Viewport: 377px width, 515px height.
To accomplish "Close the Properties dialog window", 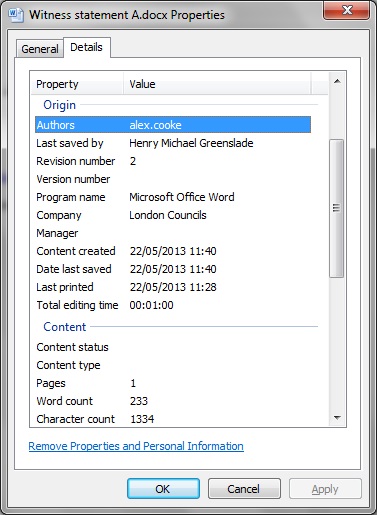I will 347,10.
